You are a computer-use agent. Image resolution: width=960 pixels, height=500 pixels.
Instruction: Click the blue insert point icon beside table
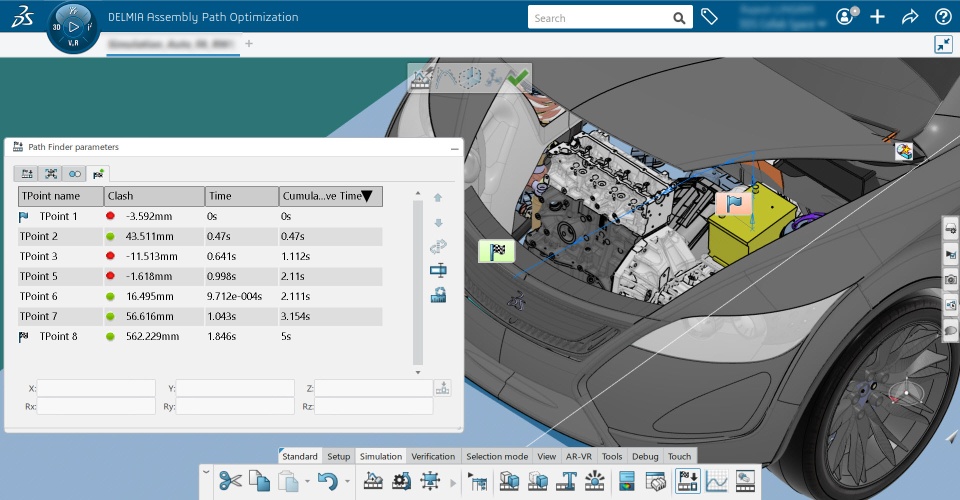438,270
